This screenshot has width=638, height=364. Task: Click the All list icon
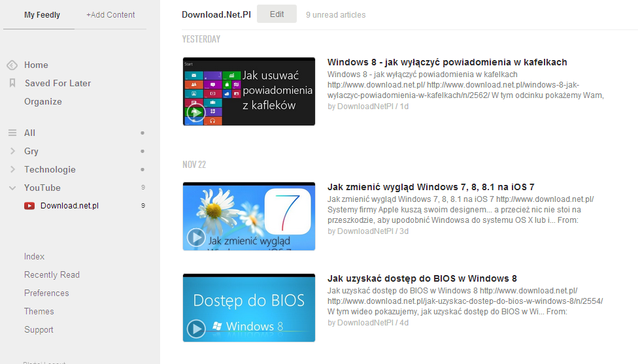(12, 133)
